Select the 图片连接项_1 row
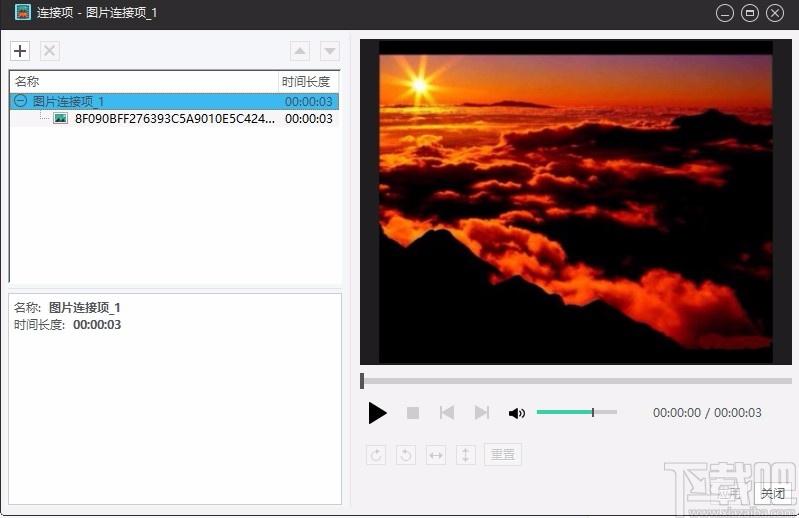This screenshot has height=518, width=799. [174, 101]
